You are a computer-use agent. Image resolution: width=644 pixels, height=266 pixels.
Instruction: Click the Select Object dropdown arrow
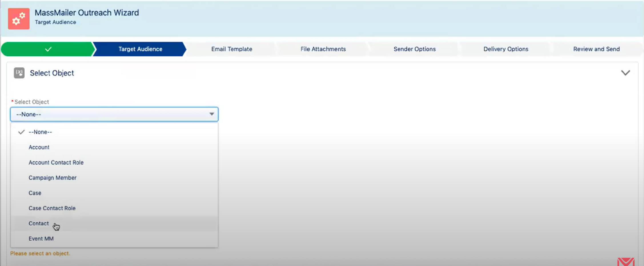tap(212, 114)
